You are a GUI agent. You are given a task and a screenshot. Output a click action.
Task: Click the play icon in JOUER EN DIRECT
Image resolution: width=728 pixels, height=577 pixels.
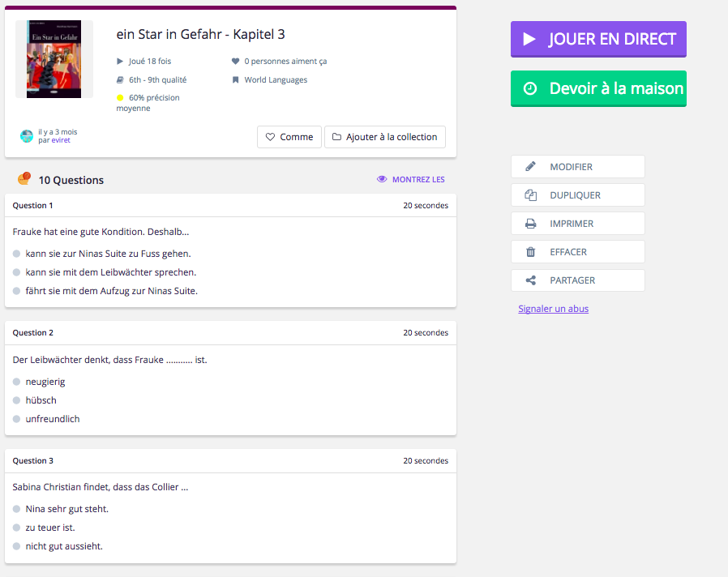[529, 39]
